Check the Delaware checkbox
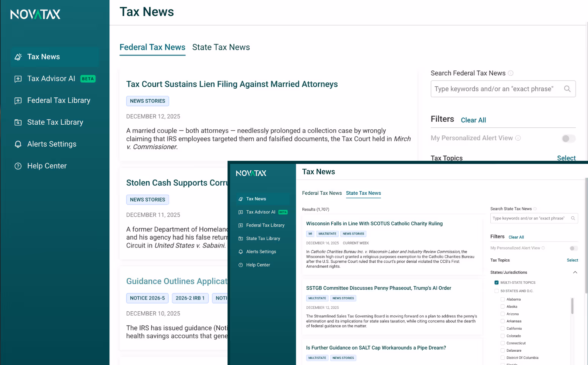The width and height of the screenshot is (588, 365). [x=503, y=351]
